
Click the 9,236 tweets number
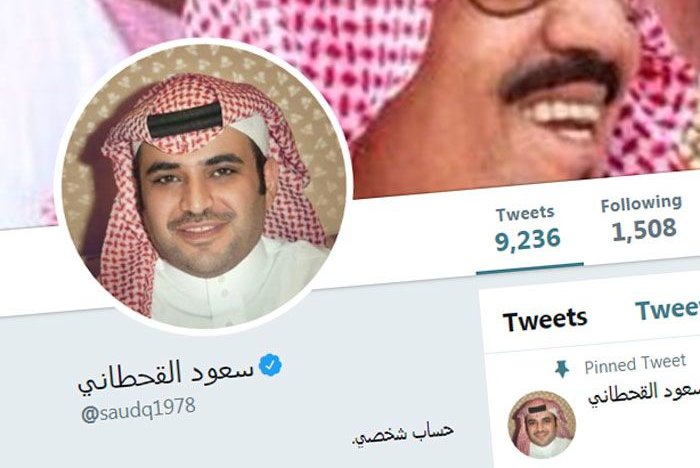(527, 240)
